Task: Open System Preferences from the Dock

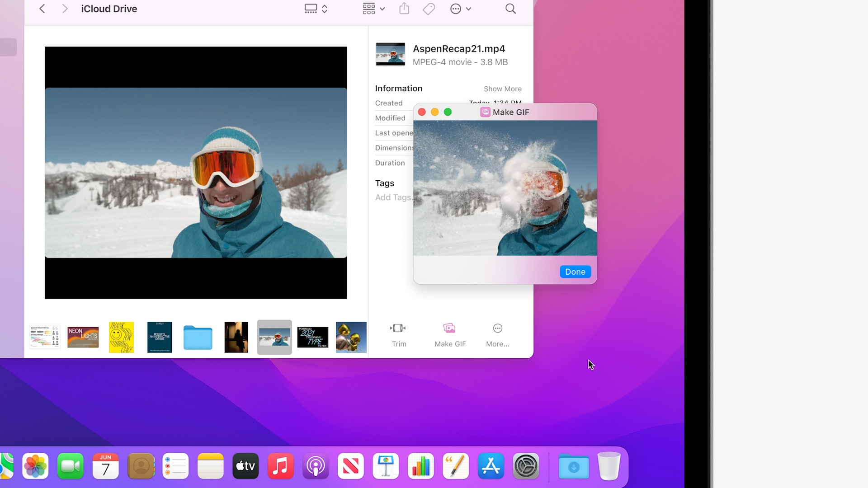Action: click(526, 466)
